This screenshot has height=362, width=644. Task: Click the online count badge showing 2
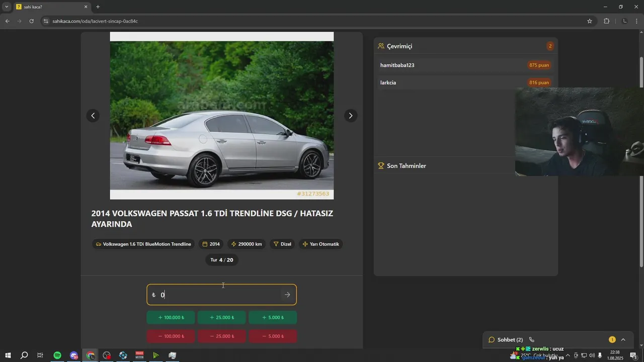[x=550, y=46]
